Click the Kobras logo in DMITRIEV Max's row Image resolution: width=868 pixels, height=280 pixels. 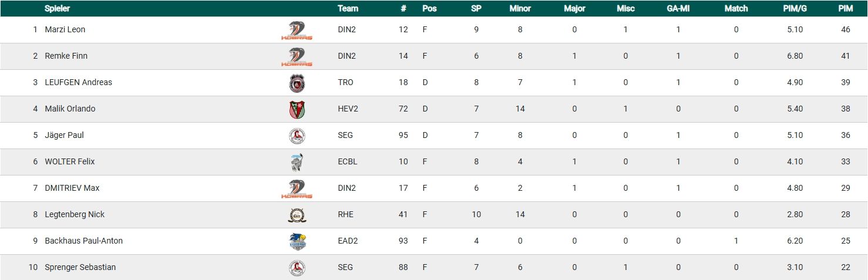coord(297,188)
